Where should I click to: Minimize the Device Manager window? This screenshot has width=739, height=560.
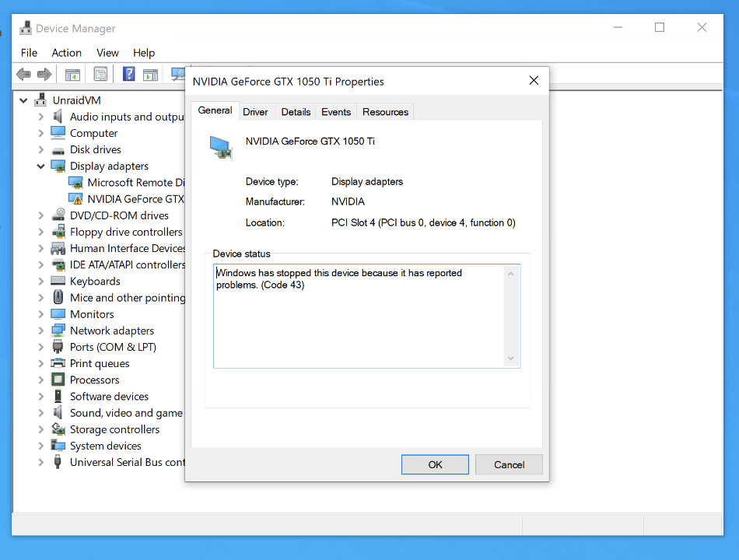click(x=618, y=27)
